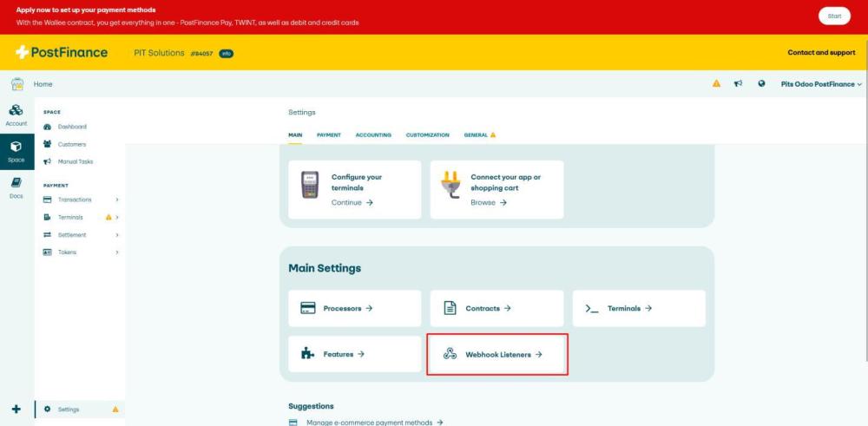This screenshot has height=426, width=868.
Task: Expand the Tokens menu chevron
Action: [x=117, y=252]
